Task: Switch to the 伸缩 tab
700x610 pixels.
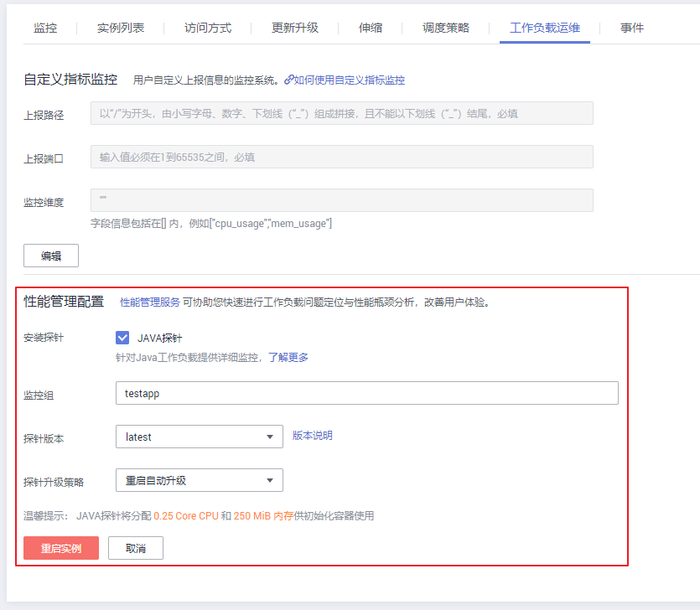Action: click(x=371, y=28)
